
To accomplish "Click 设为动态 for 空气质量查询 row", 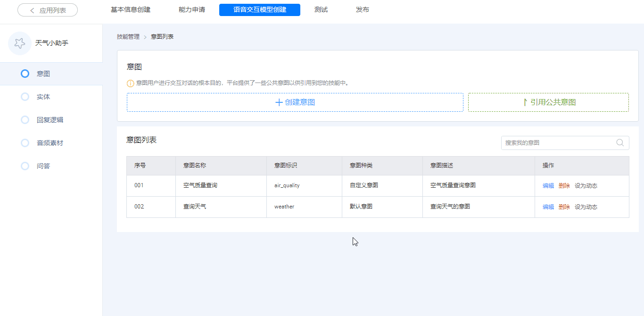I will click(x=586, y=186).
